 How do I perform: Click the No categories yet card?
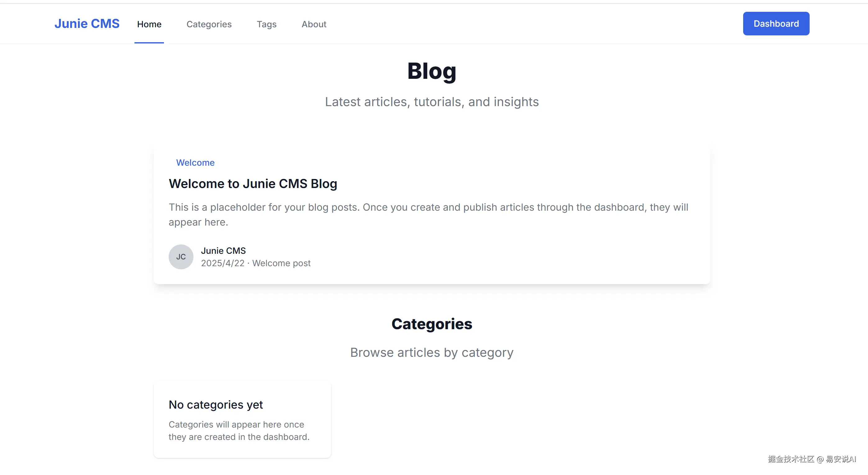242,419
